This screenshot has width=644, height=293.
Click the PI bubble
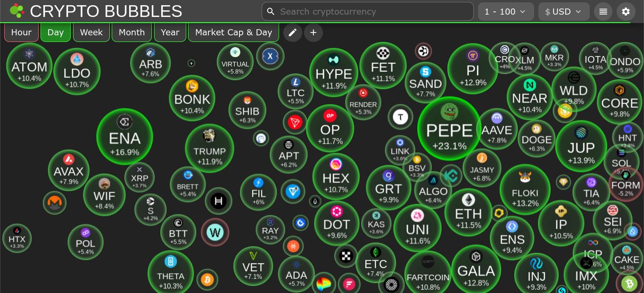click(x=472, y=69)
